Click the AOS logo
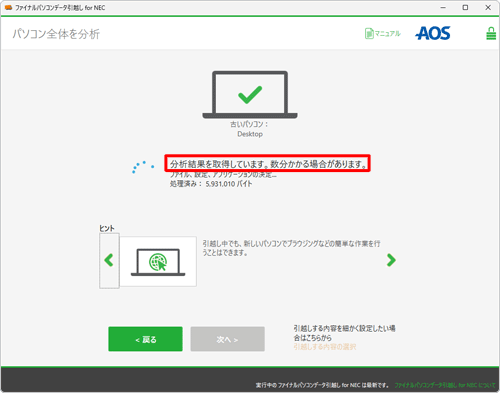This screenshot has width=500, height=393. [x=433, y=33]
